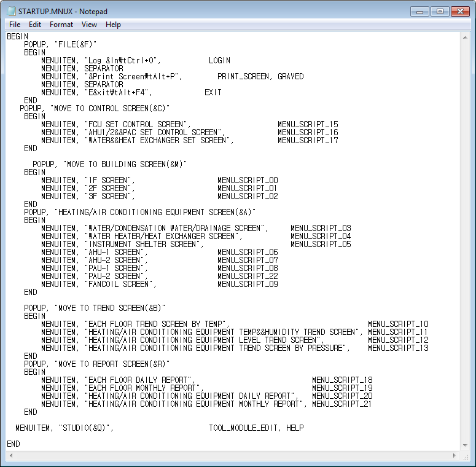Click the word GRAYED
Screen dimensions: 476x467
click(291, 77)
